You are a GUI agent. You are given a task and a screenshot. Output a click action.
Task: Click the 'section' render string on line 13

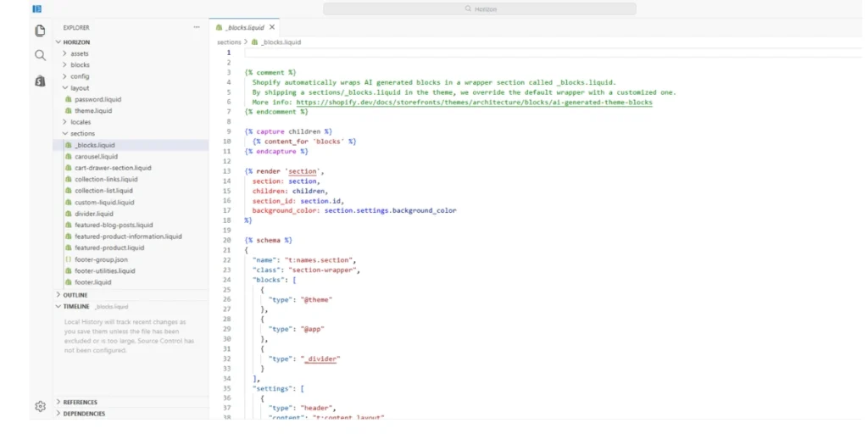303,171
